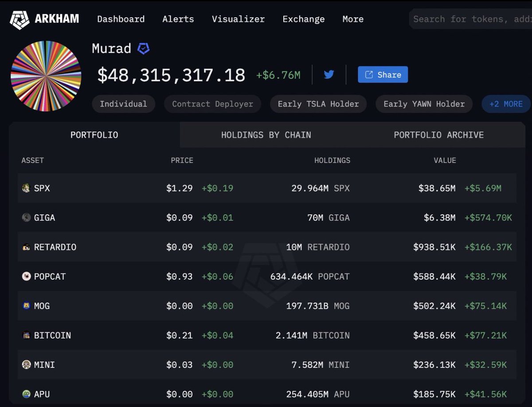Click the RETARDIO token icon
Screen dimensions: 532x407
coord(26,247)
